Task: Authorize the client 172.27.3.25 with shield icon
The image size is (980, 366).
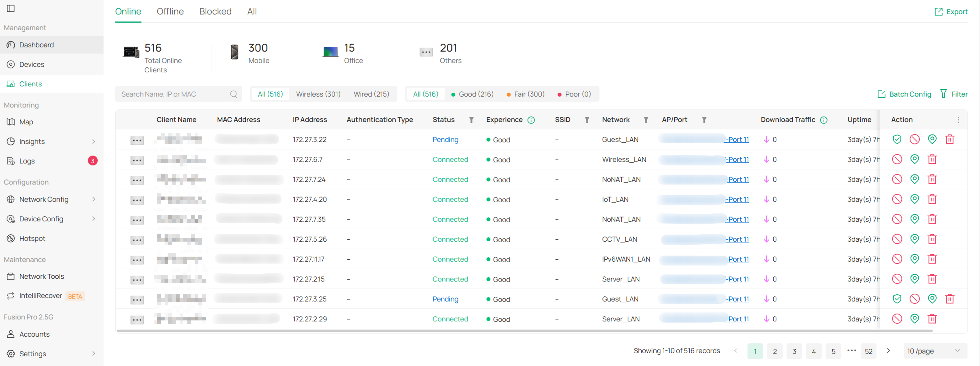Action: click(897, 299)
